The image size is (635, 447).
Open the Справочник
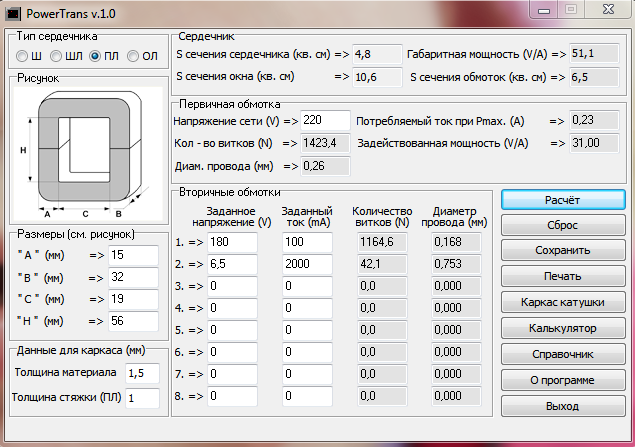click(563, 355)
